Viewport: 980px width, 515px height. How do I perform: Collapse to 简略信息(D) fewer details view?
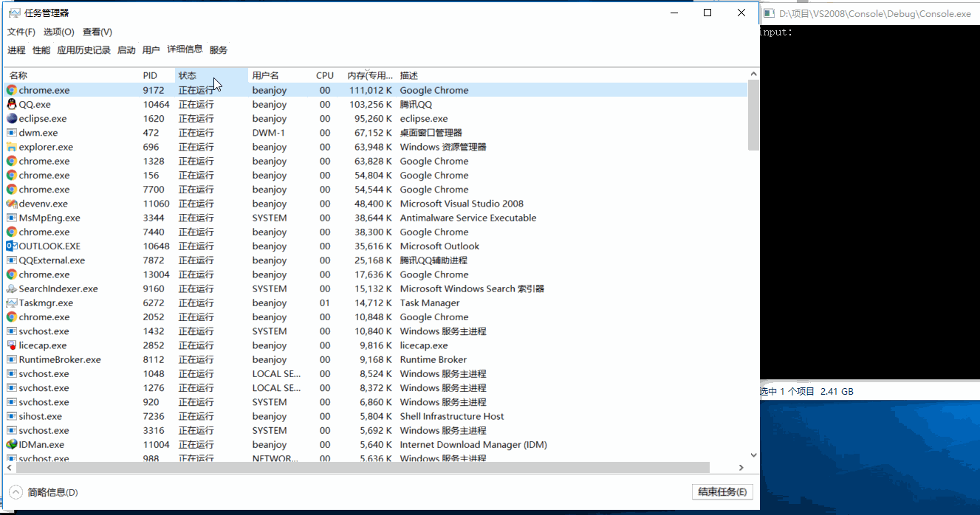[x=44, y=492]
